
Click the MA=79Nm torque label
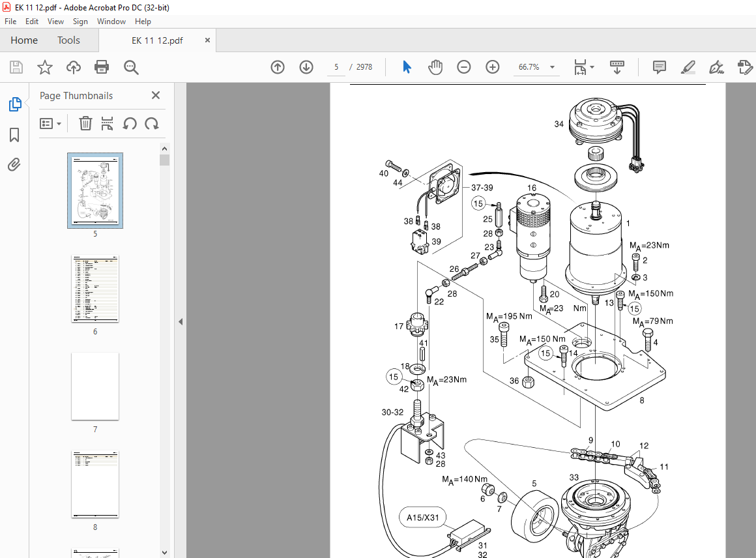(653, 321)
